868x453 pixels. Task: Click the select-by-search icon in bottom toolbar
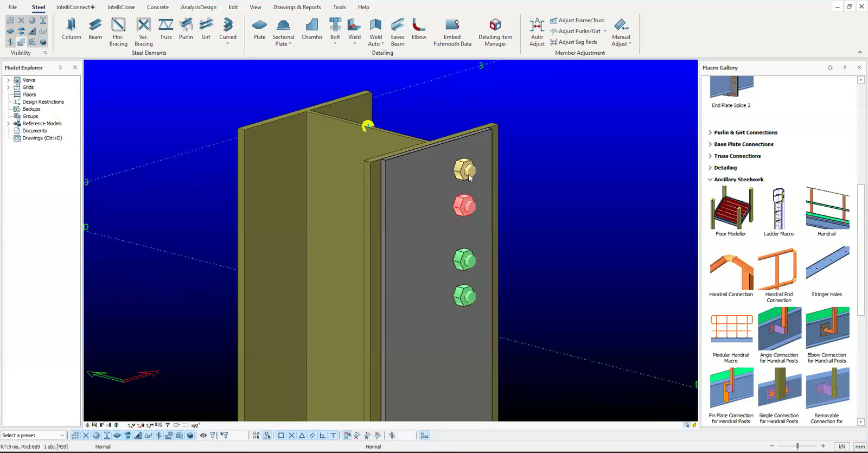(x=267, y=435)
